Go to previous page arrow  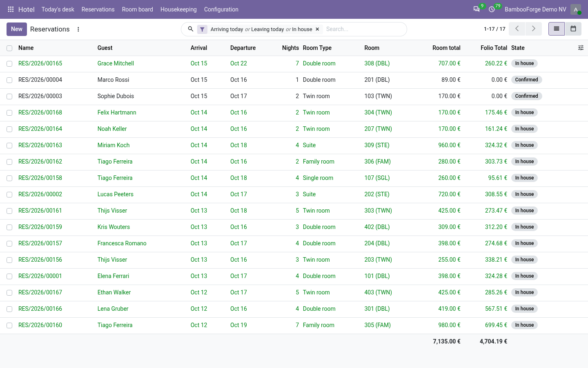(x=517, y=29)
